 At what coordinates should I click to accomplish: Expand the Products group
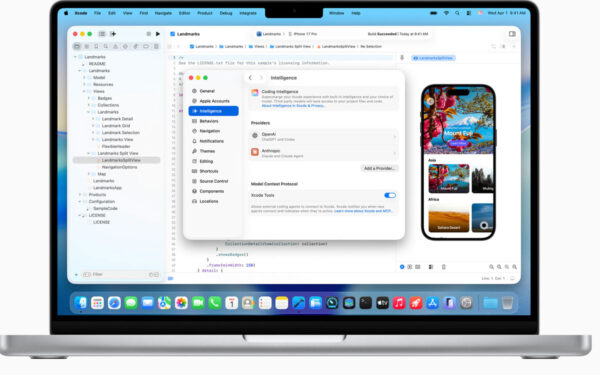(80, 194)
